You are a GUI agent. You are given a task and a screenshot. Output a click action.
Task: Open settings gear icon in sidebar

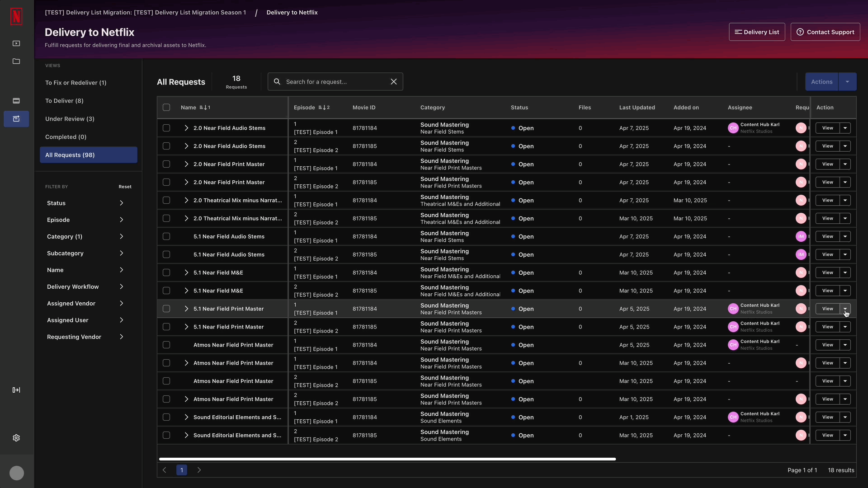tap(16, 438)
